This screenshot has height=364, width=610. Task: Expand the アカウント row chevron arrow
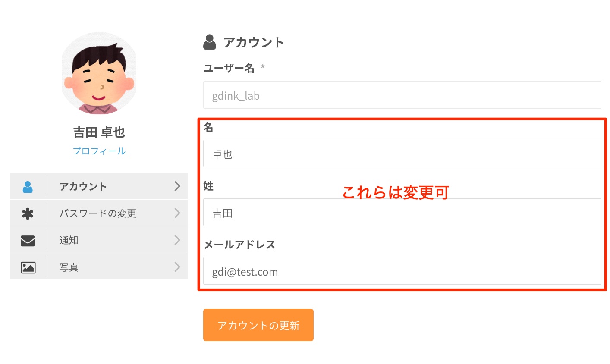(x=177, y=186)
